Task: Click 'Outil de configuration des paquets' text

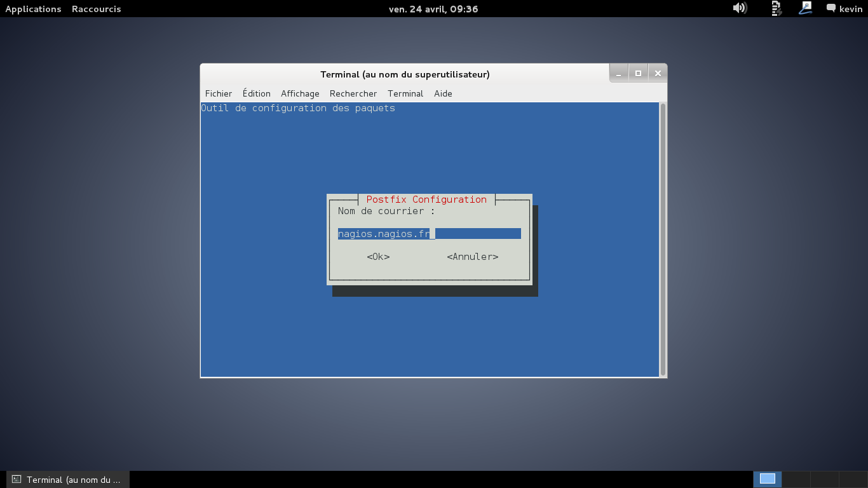Action: (x=298, y=108)
